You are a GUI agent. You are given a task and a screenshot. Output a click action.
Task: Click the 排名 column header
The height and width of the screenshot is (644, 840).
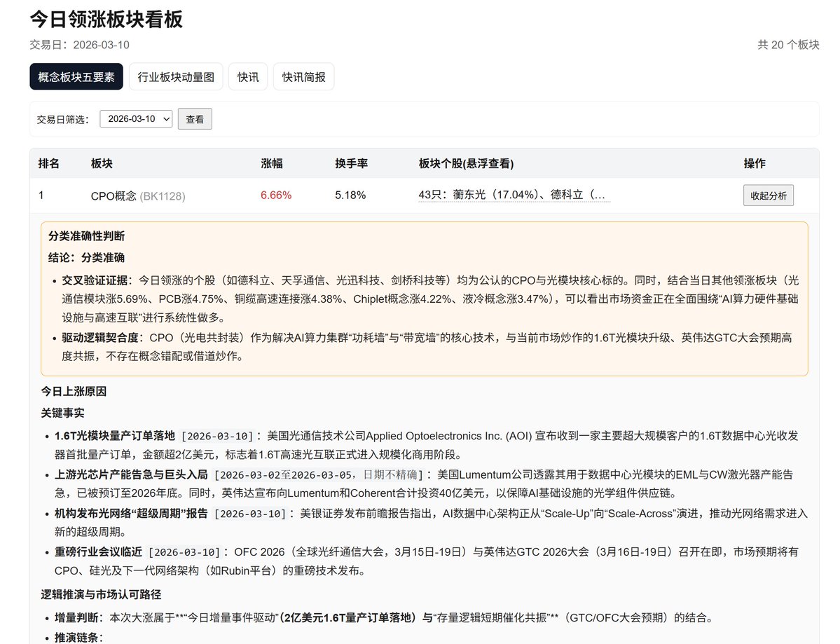coord(52,163)
